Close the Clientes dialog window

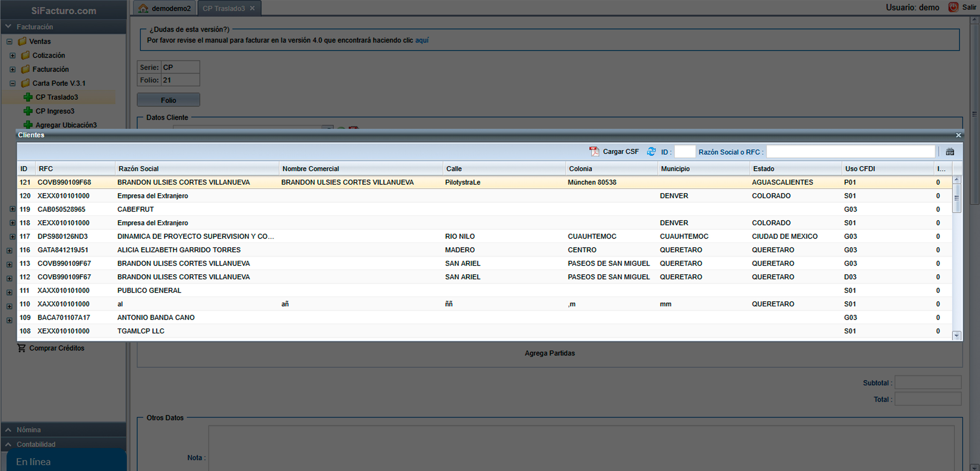(958, 135)
